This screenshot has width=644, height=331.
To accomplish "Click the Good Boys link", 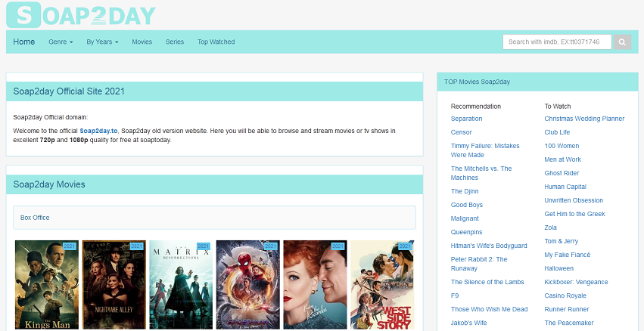I will (467, 205).
